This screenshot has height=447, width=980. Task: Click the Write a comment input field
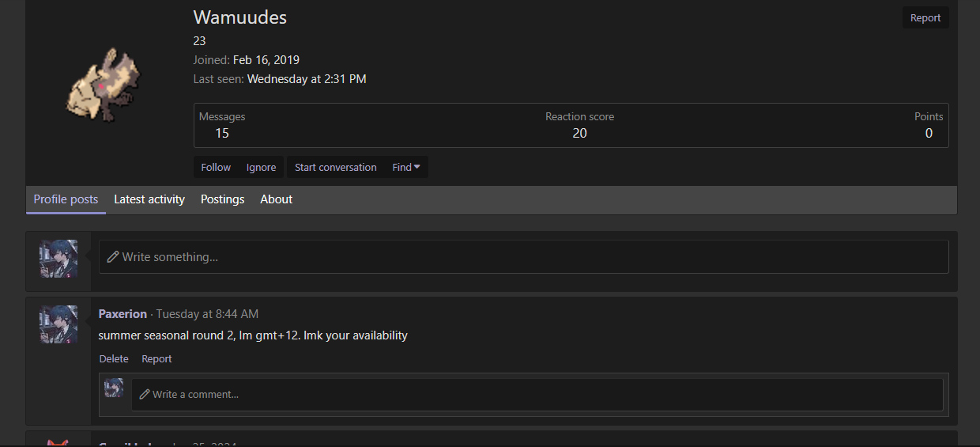[x=537, y=394]
